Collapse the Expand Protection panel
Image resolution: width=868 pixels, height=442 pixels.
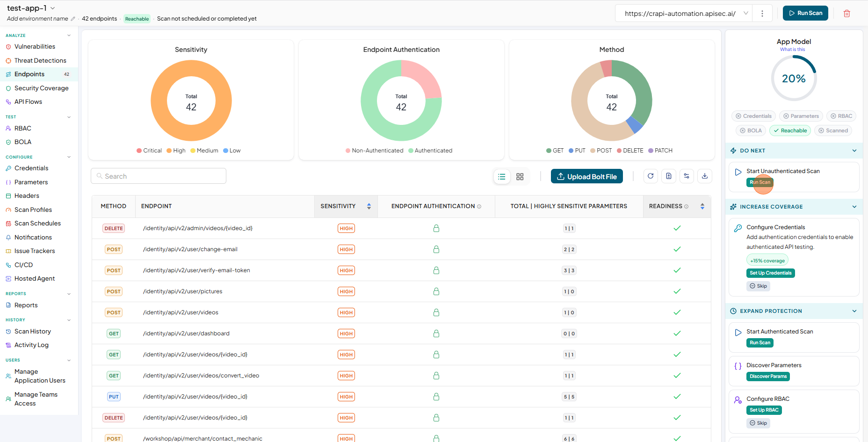(x=854, y=311)
